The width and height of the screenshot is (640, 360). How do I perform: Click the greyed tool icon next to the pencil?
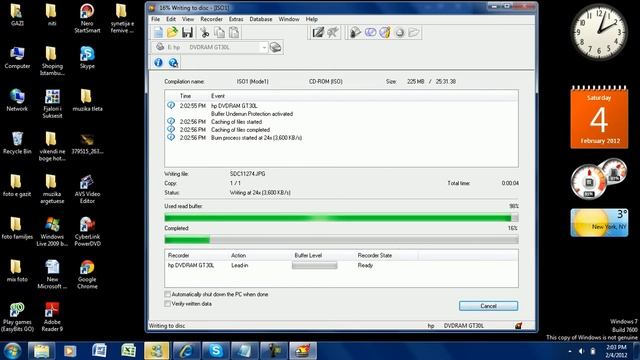pos(333,32)
